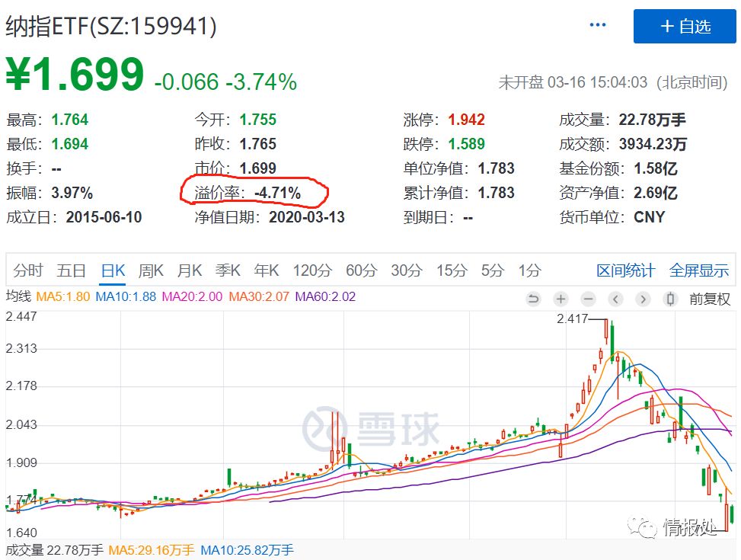Zoom out of the chart with minus icon
Screen dimensions: 741x560
click(x=588, y=300)
